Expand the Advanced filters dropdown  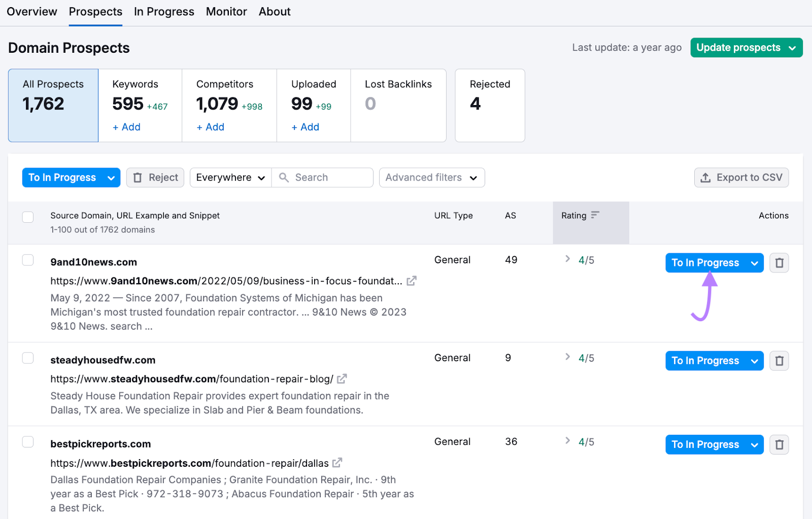coord(431,177)
